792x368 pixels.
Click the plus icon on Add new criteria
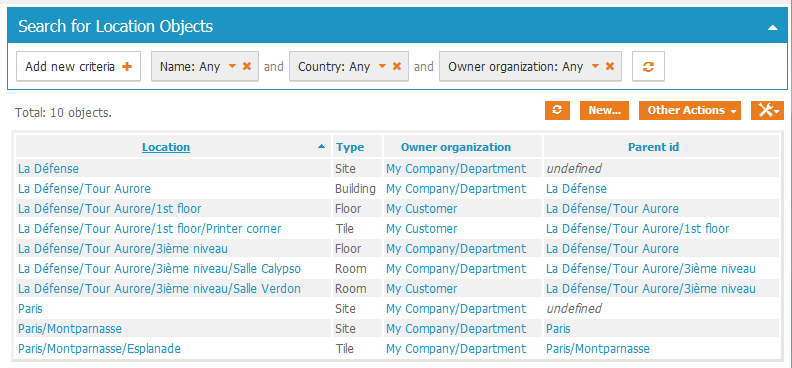[127, 67]
